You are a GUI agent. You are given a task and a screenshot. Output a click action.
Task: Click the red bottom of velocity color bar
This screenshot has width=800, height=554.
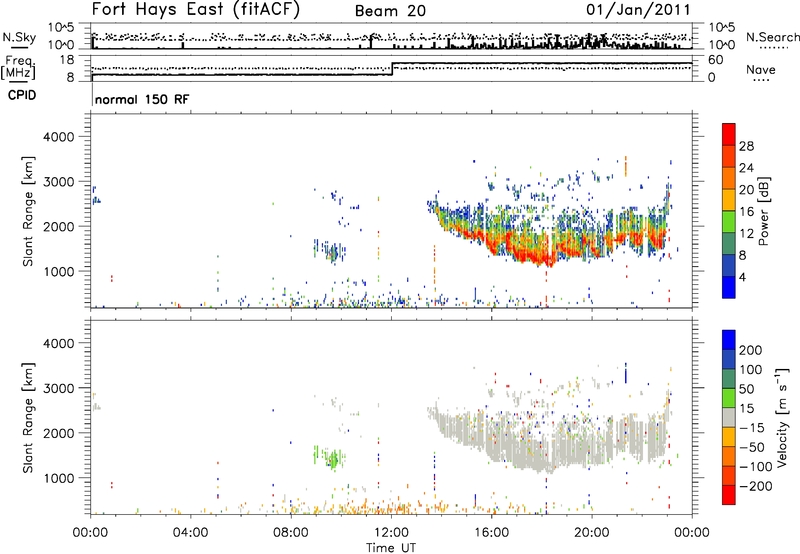pos(729,495)
